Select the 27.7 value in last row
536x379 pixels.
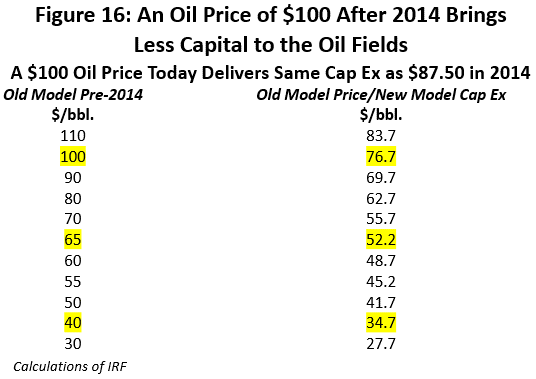tap(381, 343)
